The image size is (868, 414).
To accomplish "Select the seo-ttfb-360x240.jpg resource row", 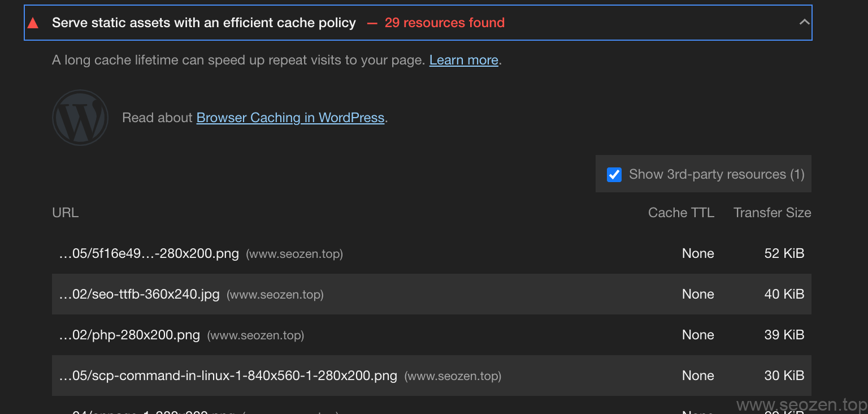I will (x=138, y=294).
